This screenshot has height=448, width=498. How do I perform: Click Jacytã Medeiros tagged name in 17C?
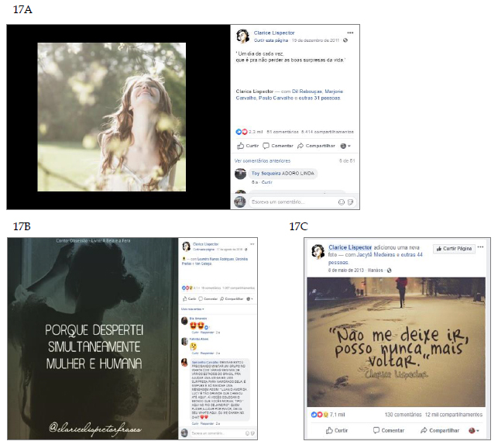click(376, 255)
